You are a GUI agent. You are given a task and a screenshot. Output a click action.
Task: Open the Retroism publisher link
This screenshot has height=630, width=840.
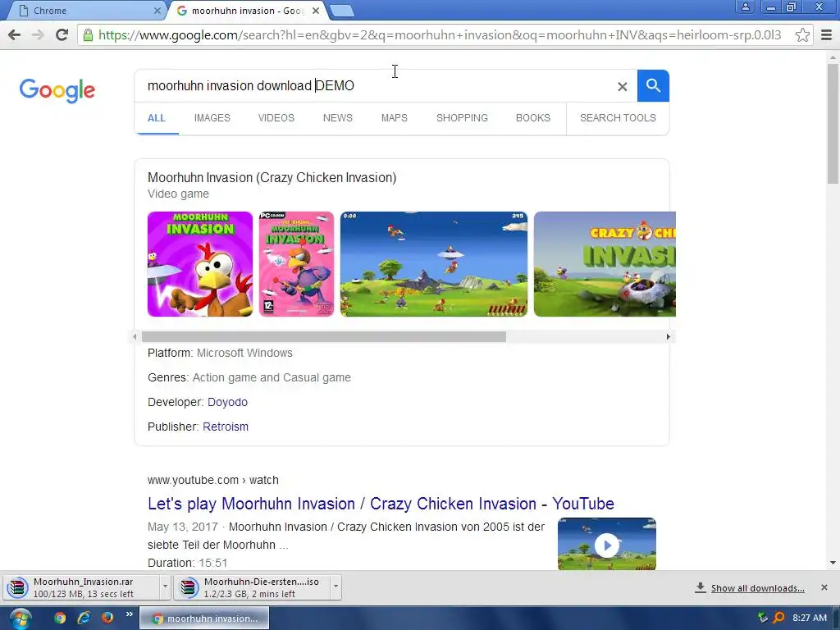tap(226, 427)
